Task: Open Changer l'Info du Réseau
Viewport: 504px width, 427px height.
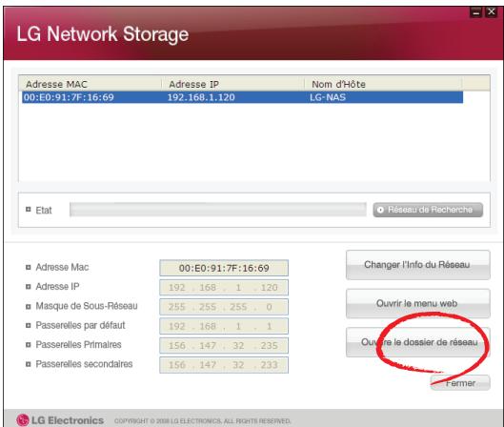Action: coord(418,265)
